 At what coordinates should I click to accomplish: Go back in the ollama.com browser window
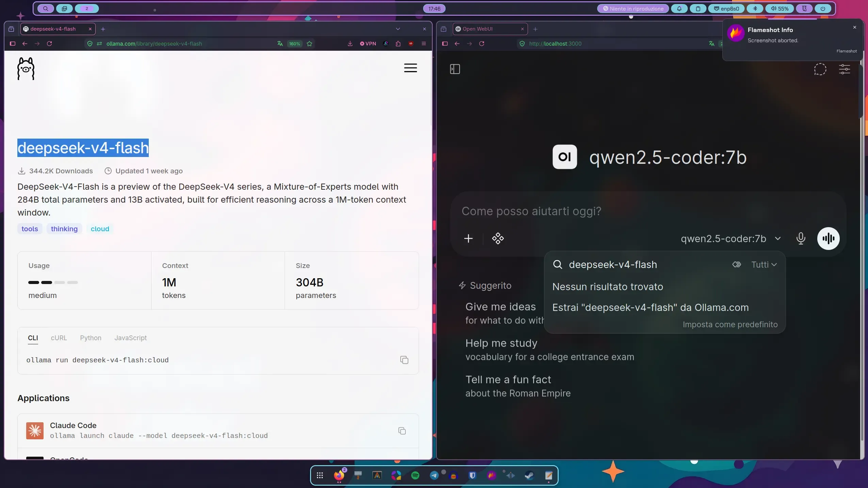[25, 44]
